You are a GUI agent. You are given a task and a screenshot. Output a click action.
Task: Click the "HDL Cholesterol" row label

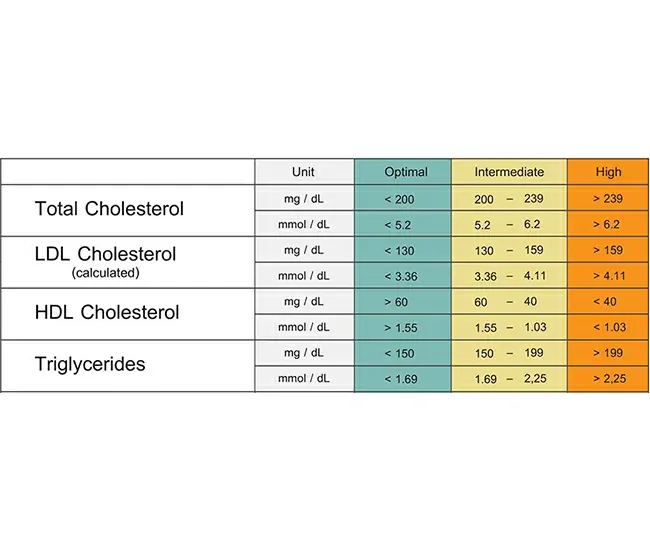[x=108, y=312]
